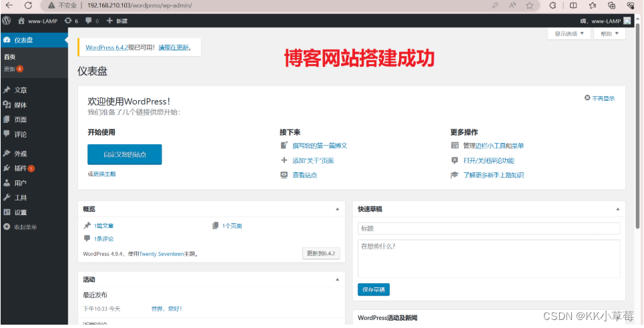Open the favorites list icon
644x328 pixels.
[593, 6]
